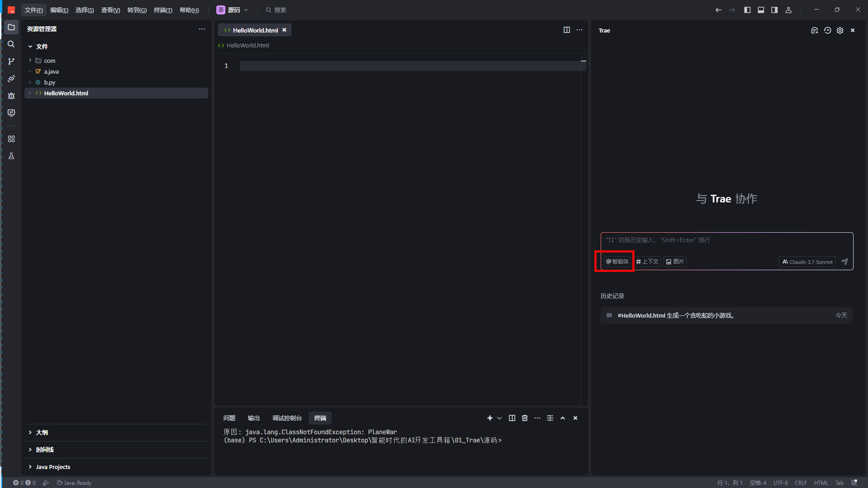Open the 源码 workspace dropdown

point(233,10)
